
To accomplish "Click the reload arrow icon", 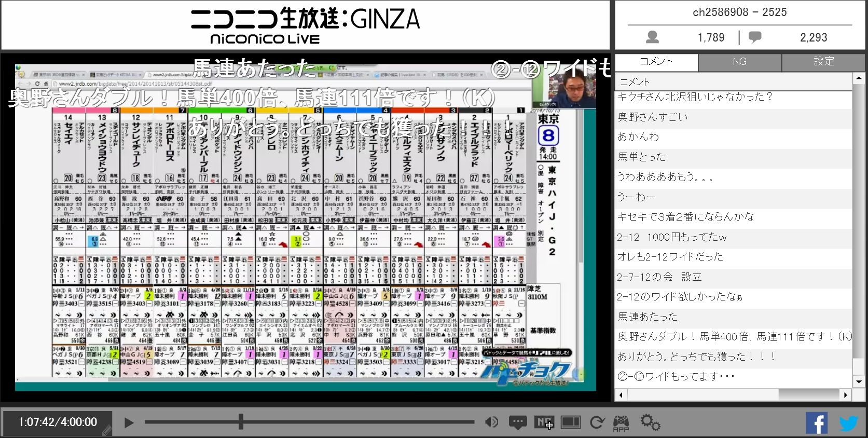I will coord(597,423).
